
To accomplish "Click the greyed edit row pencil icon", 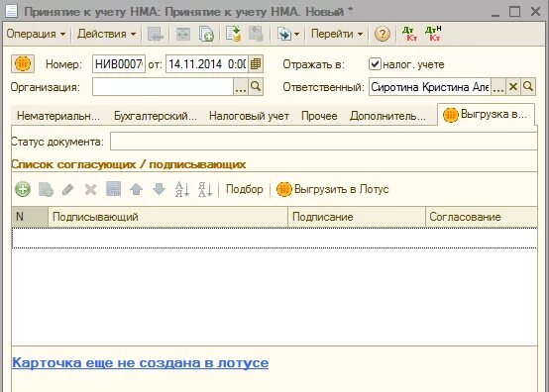I will pyautogui.click(x=68, y=189).
